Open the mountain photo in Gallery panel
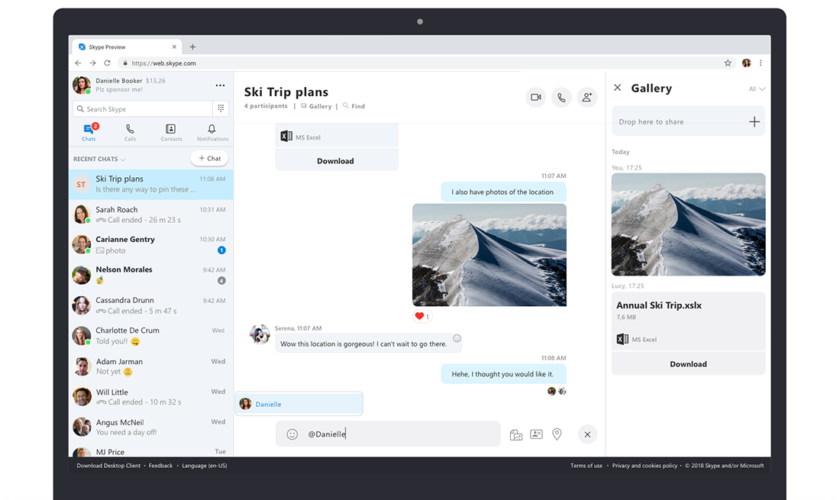The height and width of the screenshot is (500, 840). point(688,225)
